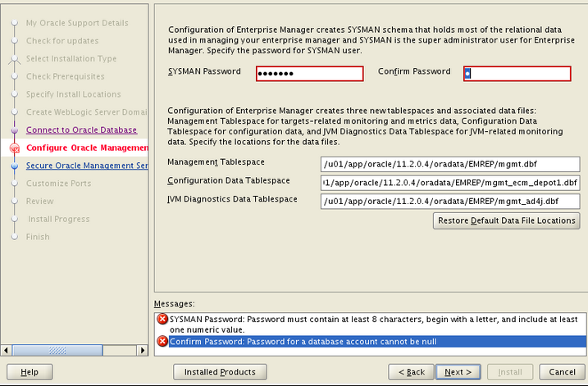
Task: Open Help for the installer
Action: point(30,372)
